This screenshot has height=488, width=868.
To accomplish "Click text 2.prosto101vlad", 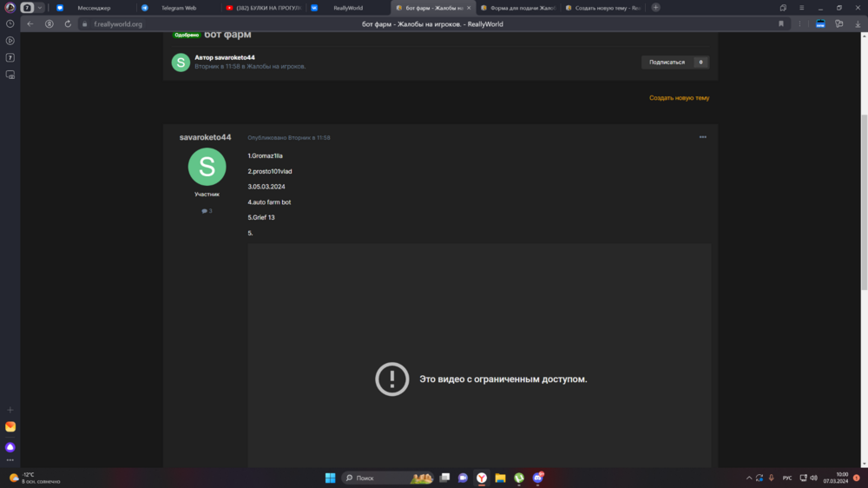I will [270, 172].
